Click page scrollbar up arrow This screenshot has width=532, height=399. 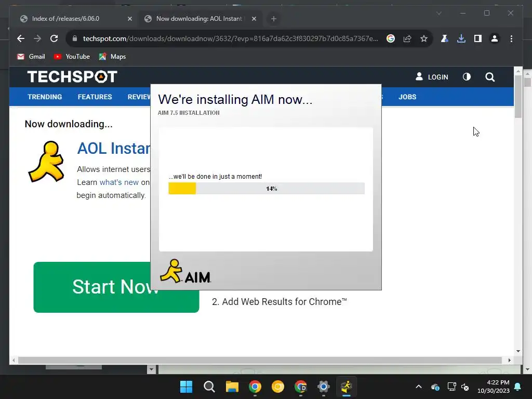pos(518,71)
